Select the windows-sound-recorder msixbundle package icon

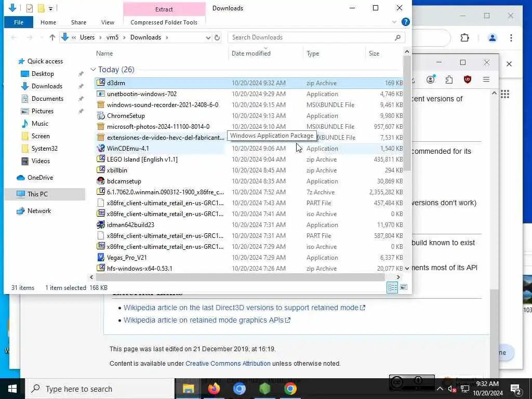click(100, 104)
